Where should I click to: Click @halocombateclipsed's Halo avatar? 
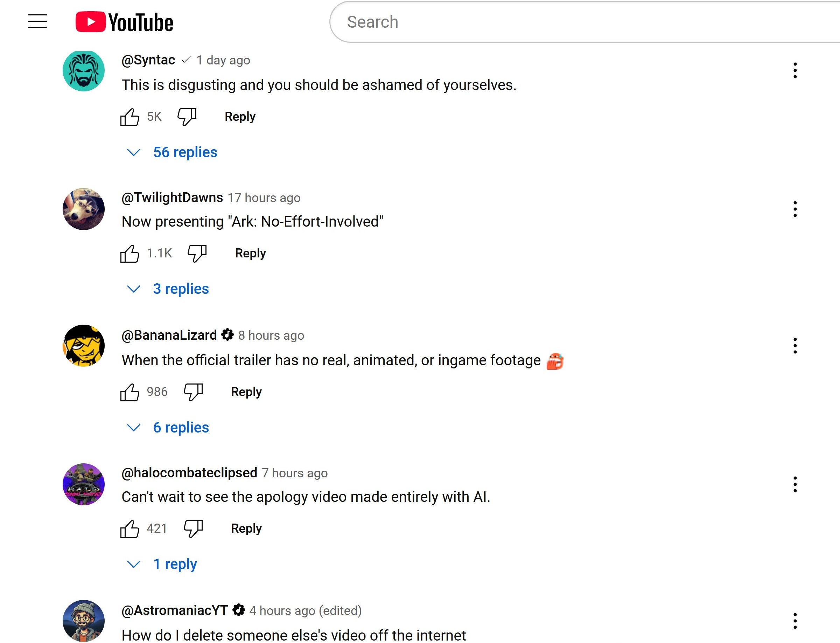83,485
